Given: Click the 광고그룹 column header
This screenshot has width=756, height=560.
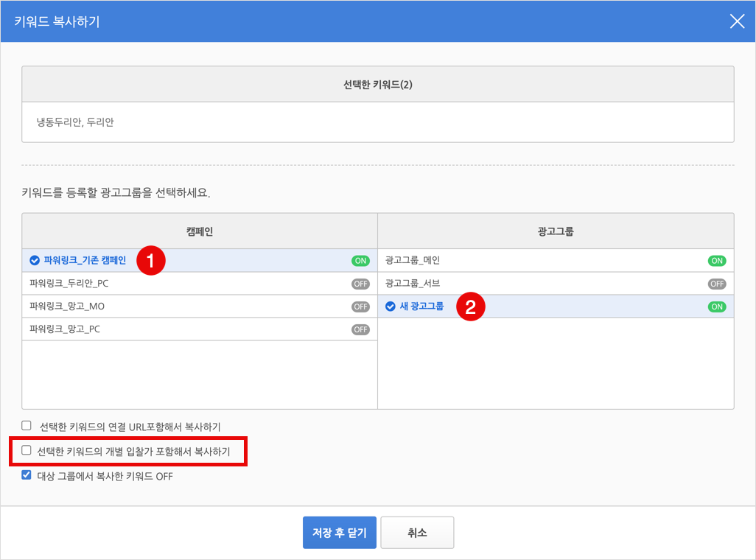Looking at the screenshot, I should point(556,231).
